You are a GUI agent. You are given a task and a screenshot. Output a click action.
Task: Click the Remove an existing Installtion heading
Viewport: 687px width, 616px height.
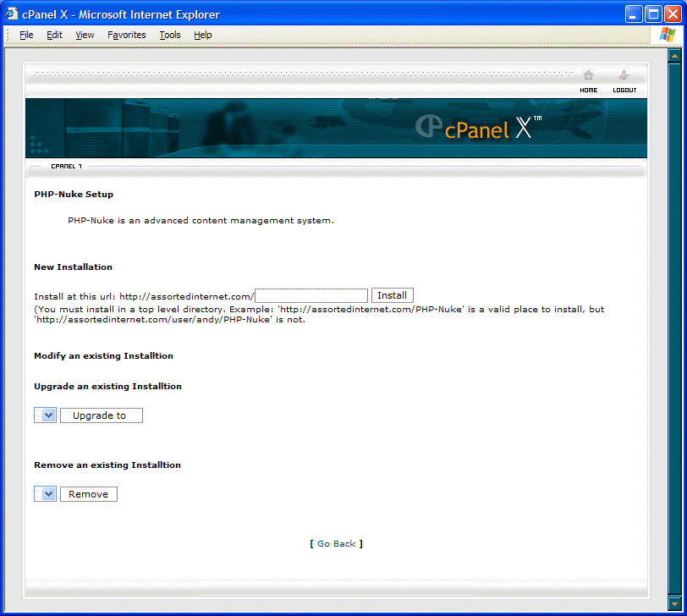(x=107, y=465)
